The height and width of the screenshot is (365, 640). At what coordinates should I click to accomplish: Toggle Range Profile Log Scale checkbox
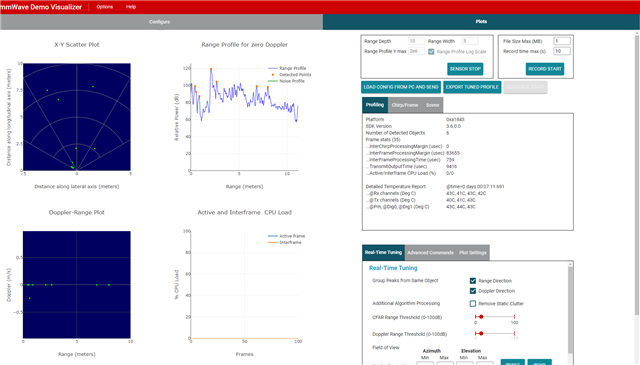431,52
